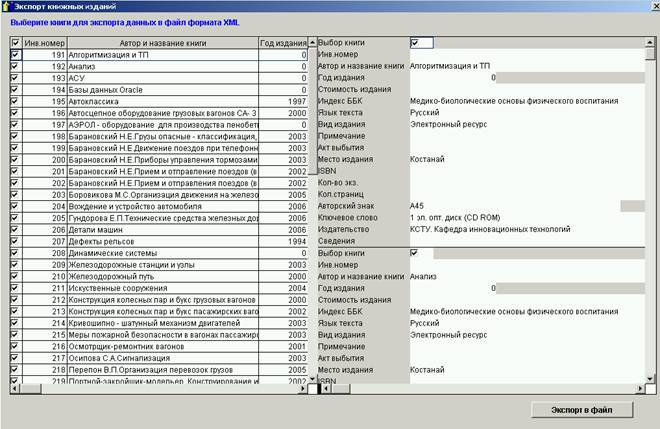Screen dimensions: 660x429
Task: Select row 217 Осипова С.А.Сигнализация
Action: (163, 358)
